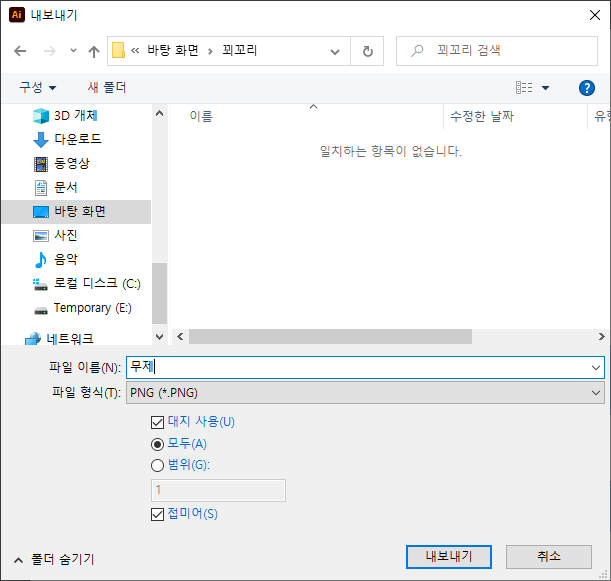Click the file list horizontal scrollbar thumb

click(330, 337)
